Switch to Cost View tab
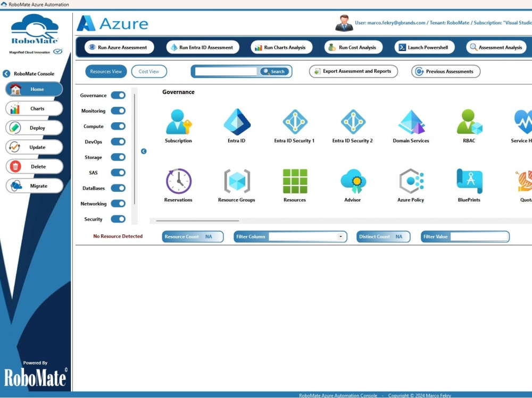 click(149, 72)
